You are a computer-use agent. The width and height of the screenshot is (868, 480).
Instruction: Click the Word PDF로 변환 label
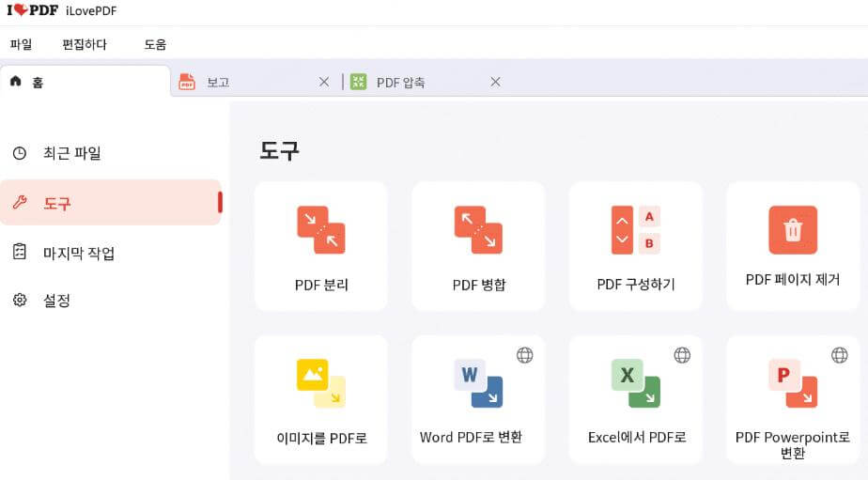(x=471, y=438)
